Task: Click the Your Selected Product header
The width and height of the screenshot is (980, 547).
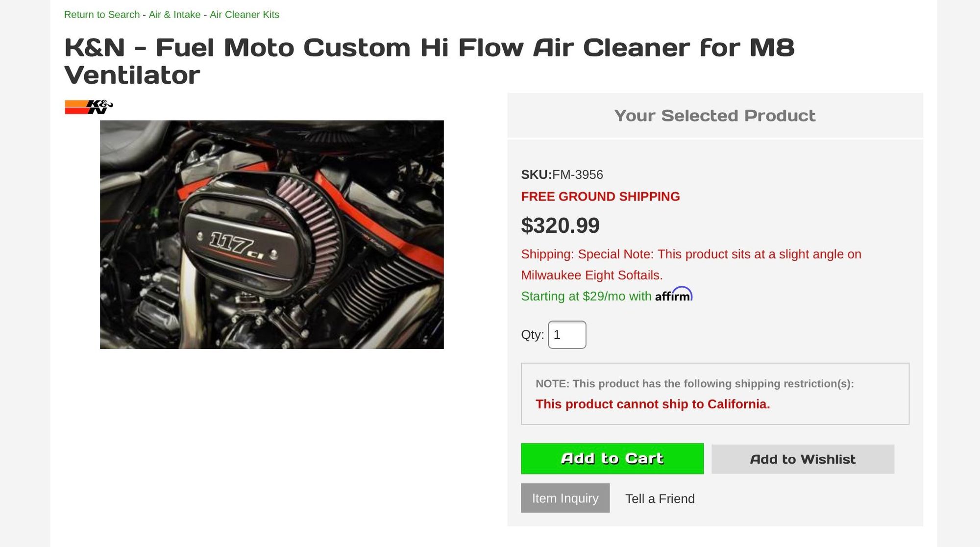Action: click(714, 116)
